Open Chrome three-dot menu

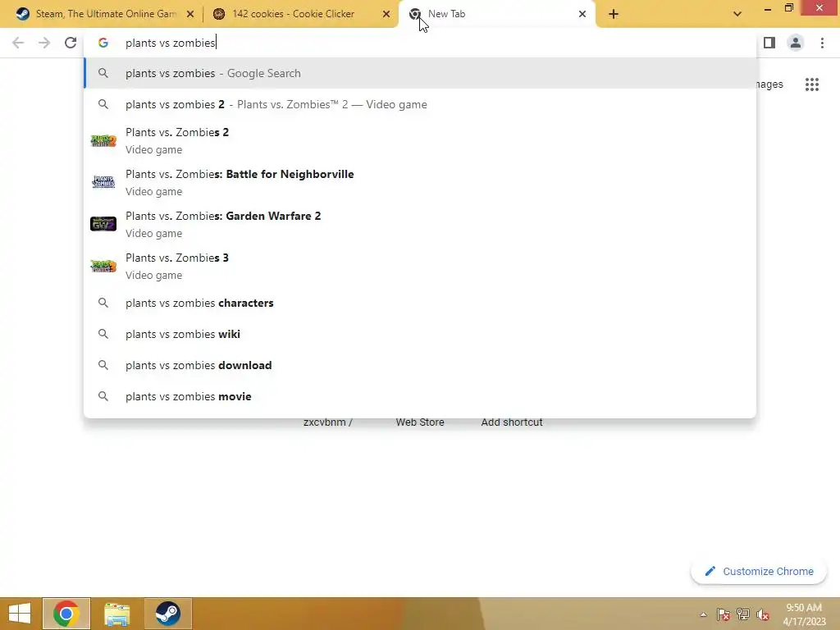click(822, 43)
